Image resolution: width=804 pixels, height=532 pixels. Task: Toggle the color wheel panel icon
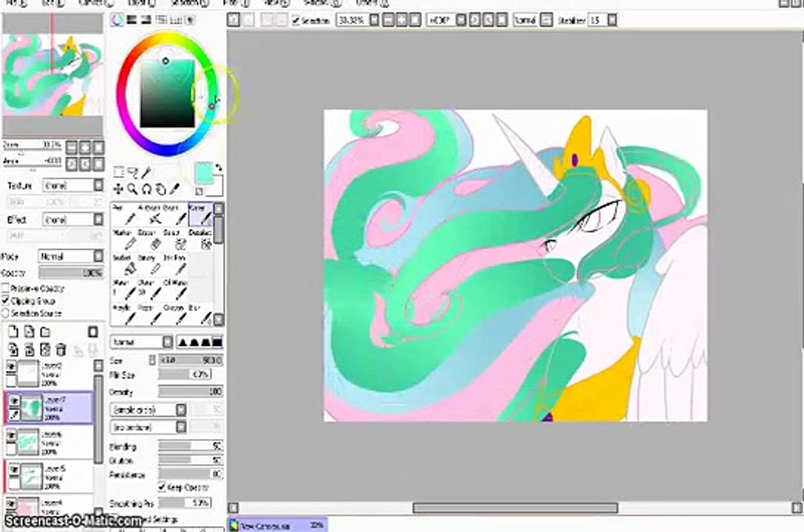117,20
